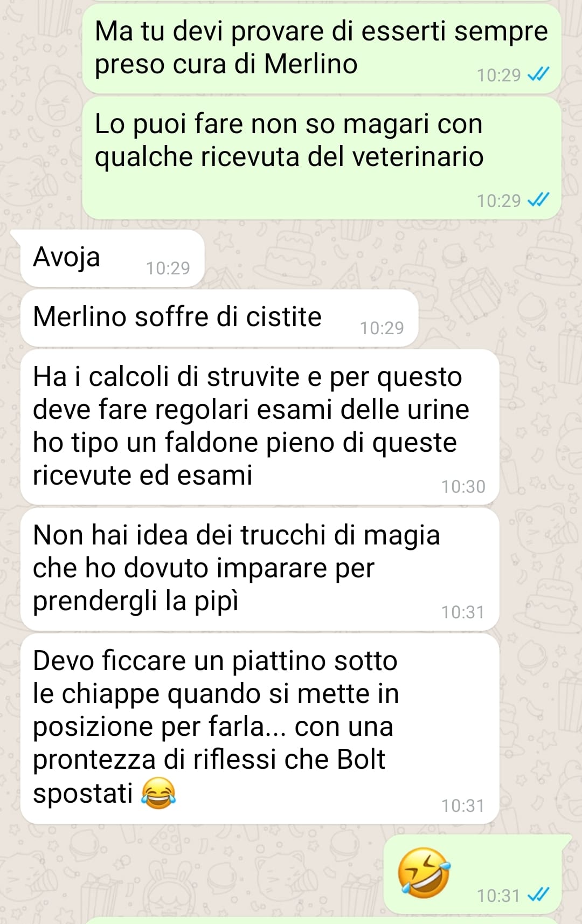Select the 'trucchi di magia' message
The height and width of the screenshot is (924, 582).
point(260,569)
